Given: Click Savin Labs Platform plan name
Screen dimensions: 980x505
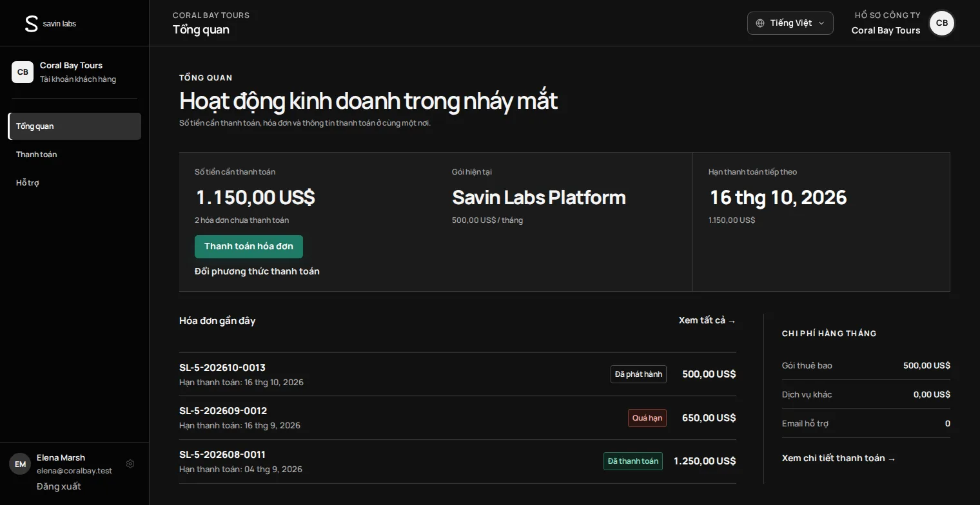Looking at the screenshot, I should pyautogui.click(x=539, y=197).
